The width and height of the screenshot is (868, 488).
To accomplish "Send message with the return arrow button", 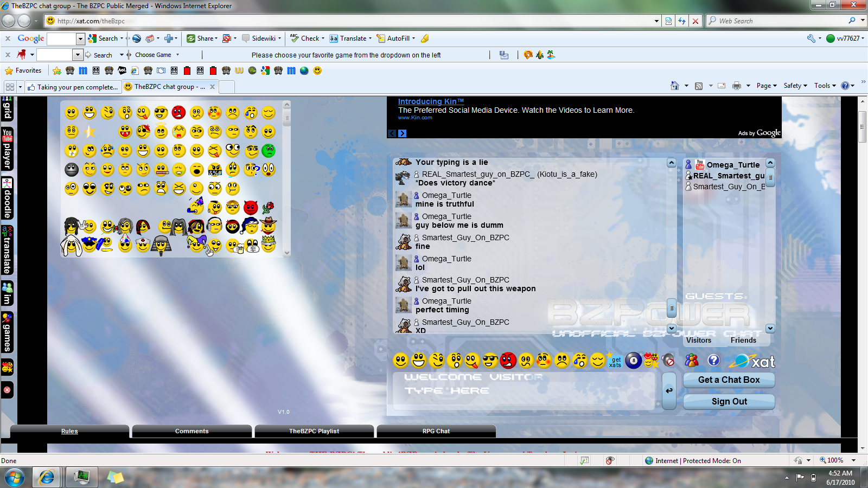I will click(x=669, y=390).
